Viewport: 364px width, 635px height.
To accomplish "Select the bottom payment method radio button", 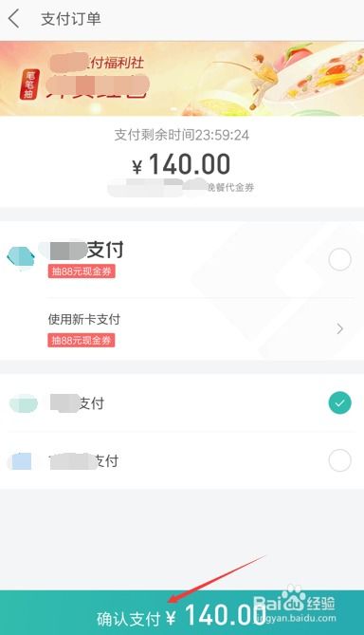I will [339, 460].
